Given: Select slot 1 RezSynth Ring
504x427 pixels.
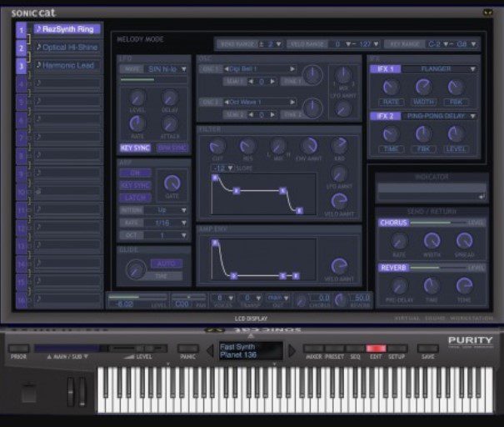Looking at the screenshot, I should click(67, 29).
